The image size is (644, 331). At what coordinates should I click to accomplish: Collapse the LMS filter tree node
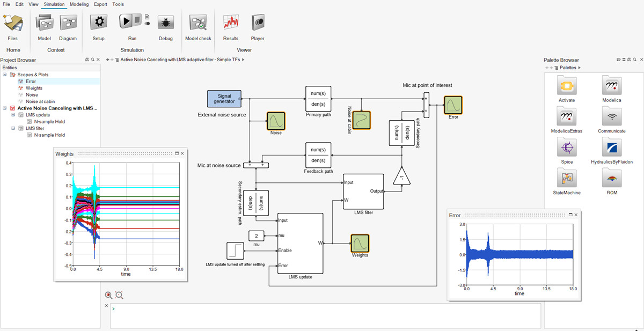(x=13, y=128)
